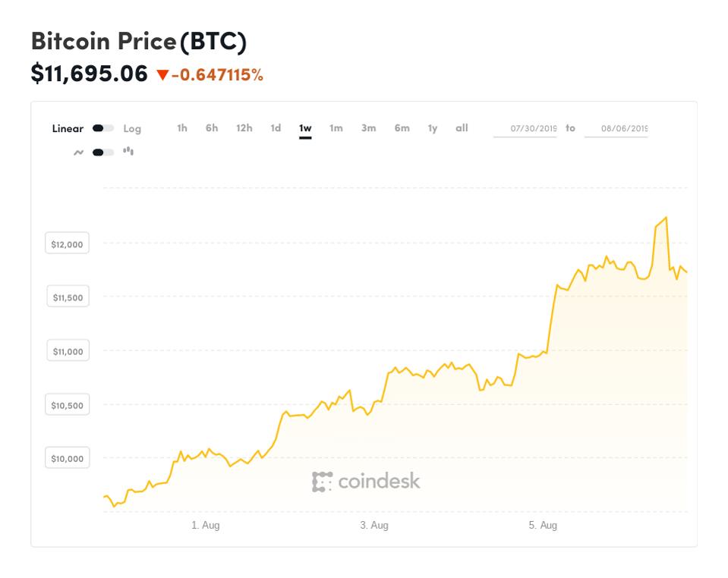
Task: Show all-time price history
Action: coord(462,128)
